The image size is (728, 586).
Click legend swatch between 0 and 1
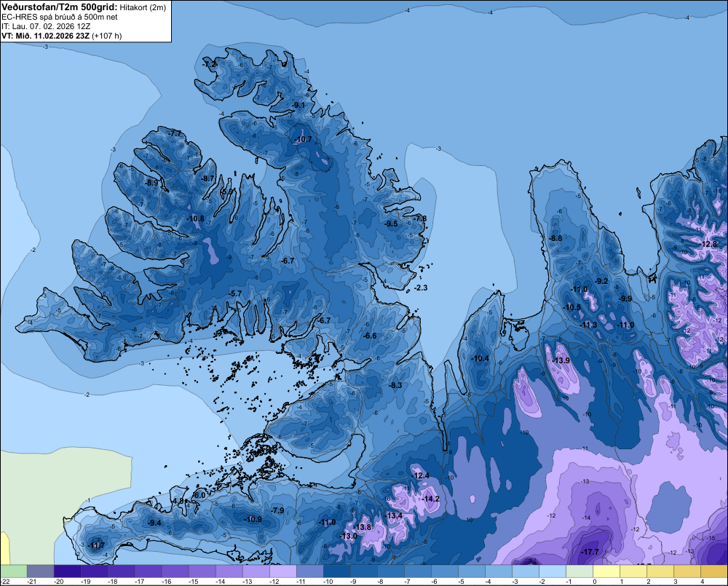tap(606, 571)
